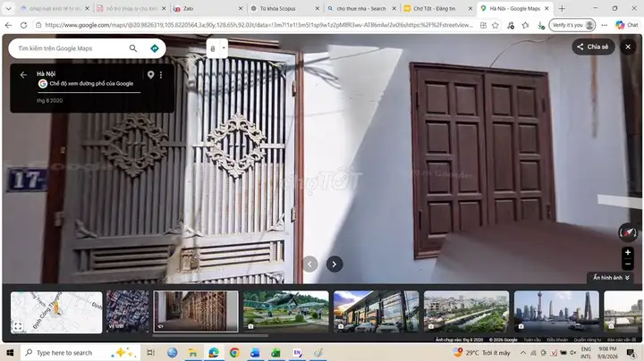Open File Explorer from the taskbar
The image size is (644, 361).
coord(192,353)
